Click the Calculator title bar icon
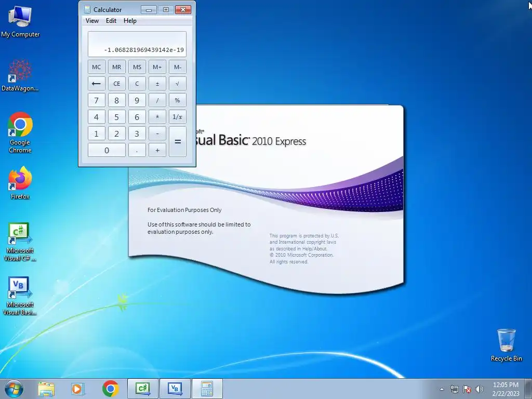This screenshot has width=532, height=399. tap(87, 9)
